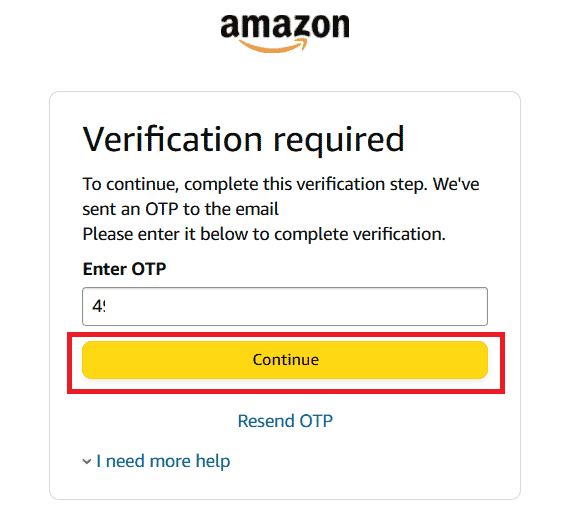Viewport: 582px width, 527px height.
Task: Open the I need more help link text
Action: pos(163,461)
